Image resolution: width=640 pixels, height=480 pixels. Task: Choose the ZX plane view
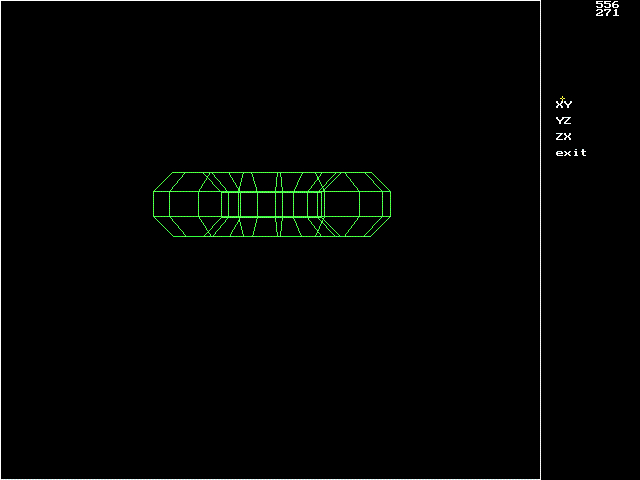click(563, 137)
